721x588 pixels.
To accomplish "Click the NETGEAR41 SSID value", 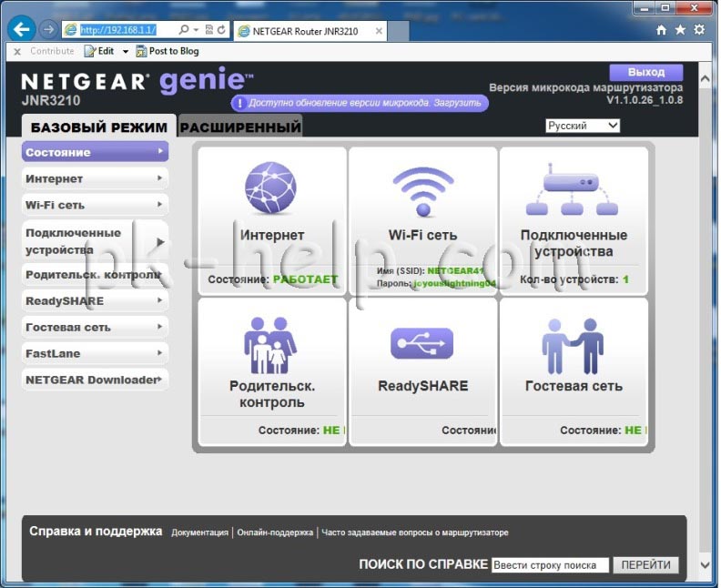I will point(455,270).
